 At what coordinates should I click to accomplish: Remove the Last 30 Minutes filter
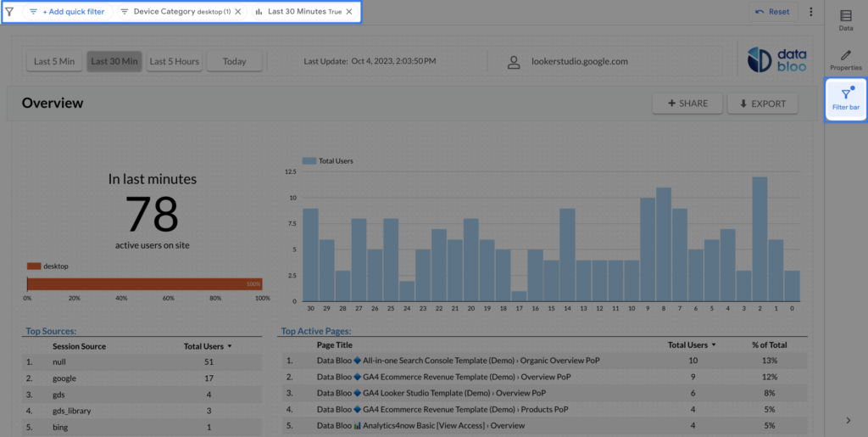pos(349,12)
